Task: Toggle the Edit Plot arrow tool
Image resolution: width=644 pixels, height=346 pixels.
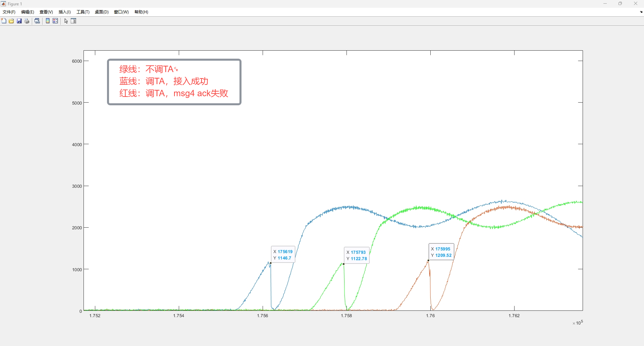Action: click(66, 21)
